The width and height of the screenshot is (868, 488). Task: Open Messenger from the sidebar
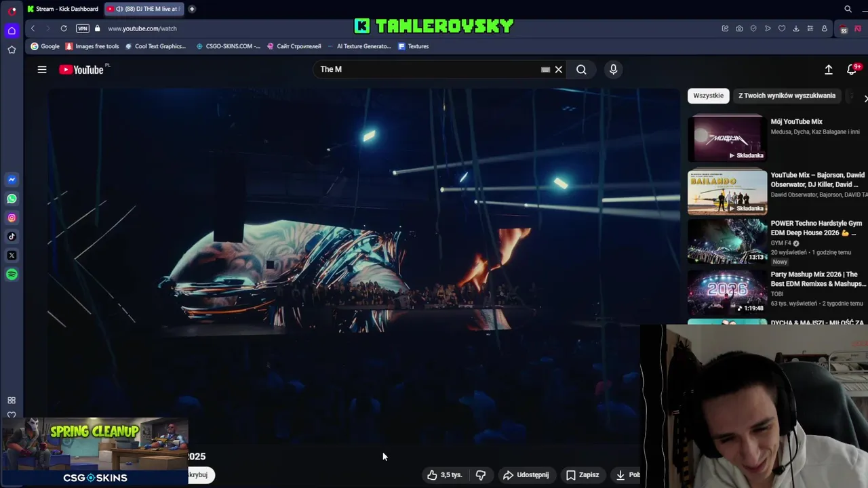coord(12,180)
